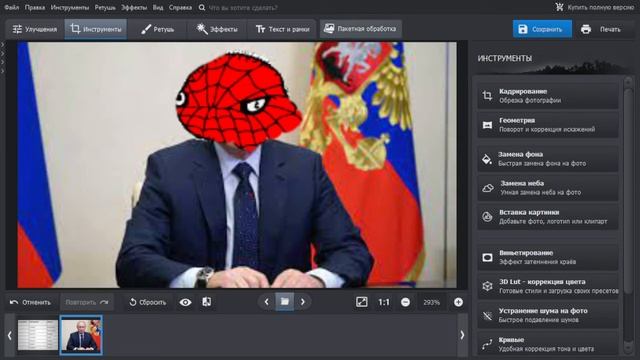Screen dimensions: 640x360
Task: Select the Геометрия tool
Action: pos(548,125)
